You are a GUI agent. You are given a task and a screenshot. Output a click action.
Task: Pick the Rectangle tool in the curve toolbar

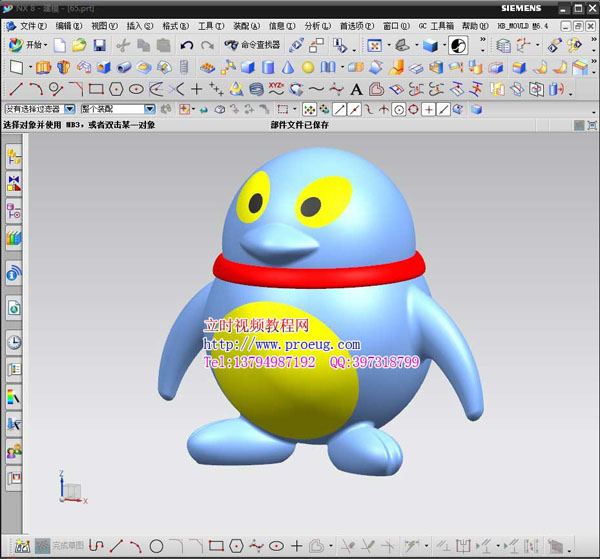click(x=96, y=89)
